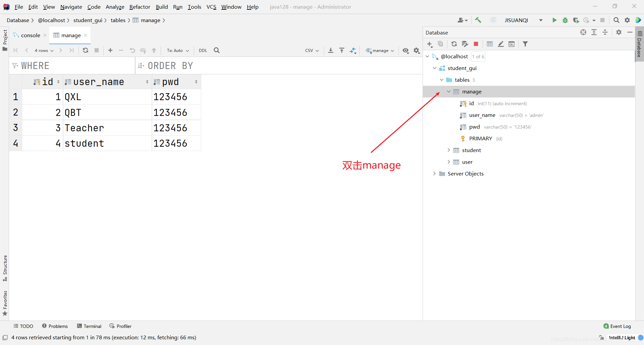Open Database panel options gear
This screenshot has height=345, width=644.
coord(619,32)
